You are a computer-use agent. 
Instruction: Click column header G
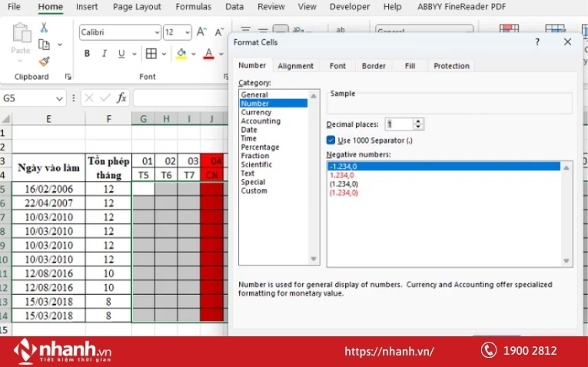(x=143, y=119)
